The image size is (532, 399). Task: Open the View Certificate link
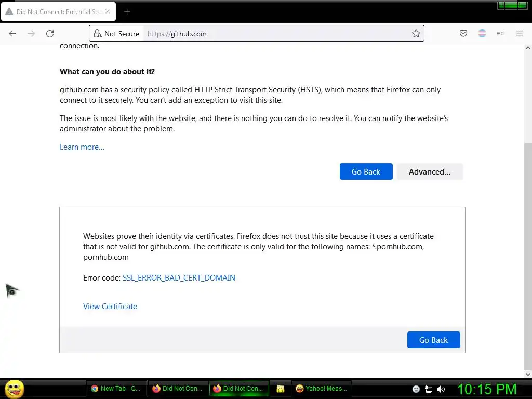(110, 307)
